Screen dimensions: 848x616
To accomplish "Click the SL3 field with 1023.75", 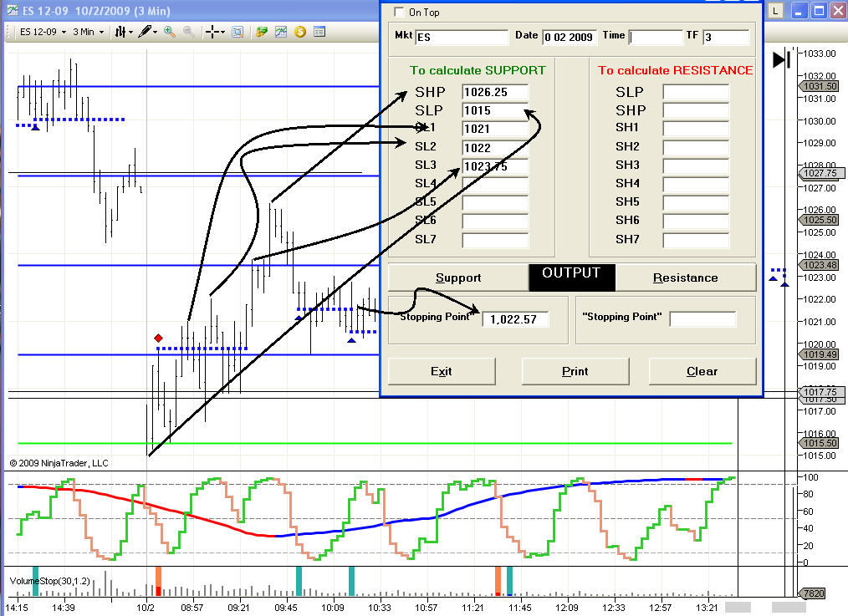I will (x=495, y=165).
